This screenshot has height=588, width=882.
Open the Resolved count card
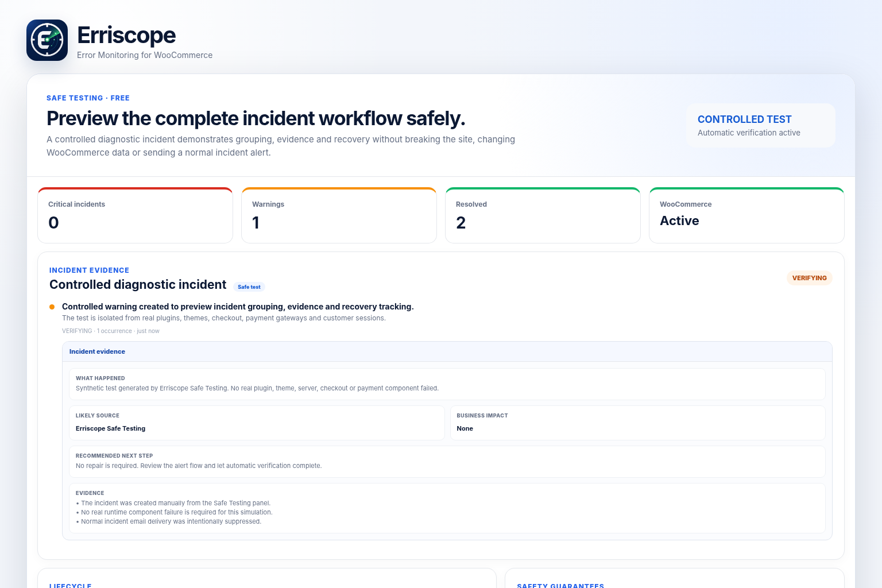pyautogui.click(x=543, y=215)
